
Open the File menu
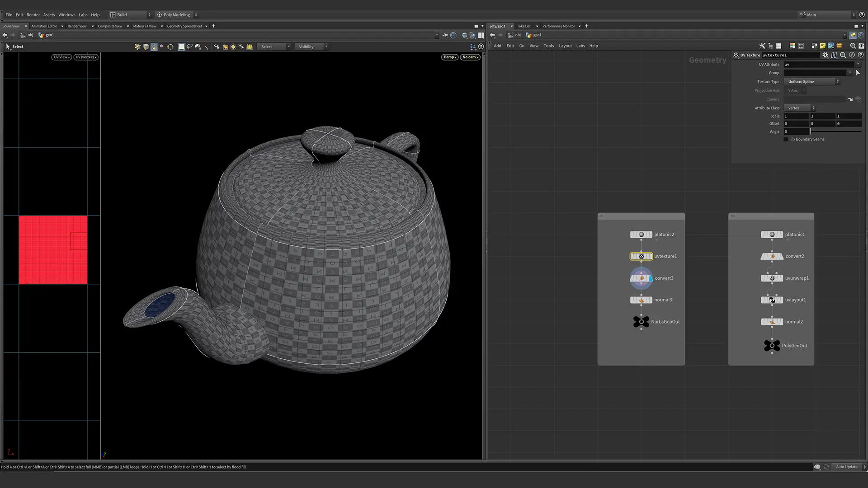point(9,14)
